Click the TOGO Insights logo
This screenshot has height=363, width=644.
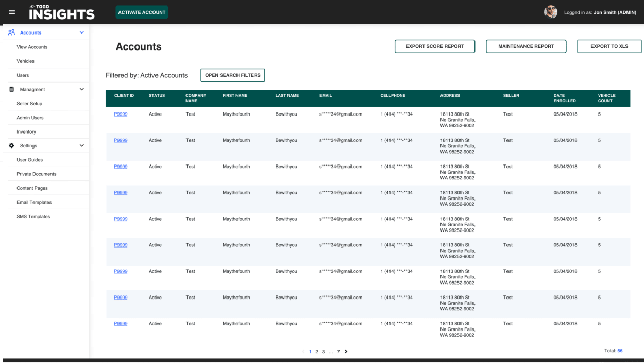pyautogui.click(x=62, y=12)
